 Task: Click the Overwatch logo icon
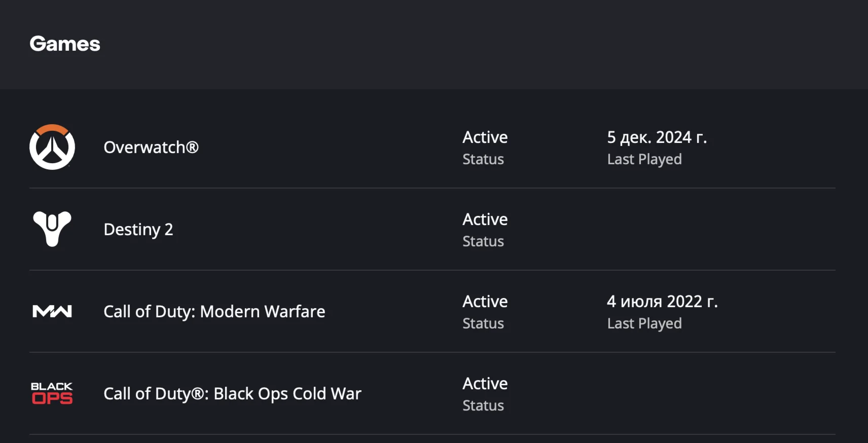coord(52,148)
